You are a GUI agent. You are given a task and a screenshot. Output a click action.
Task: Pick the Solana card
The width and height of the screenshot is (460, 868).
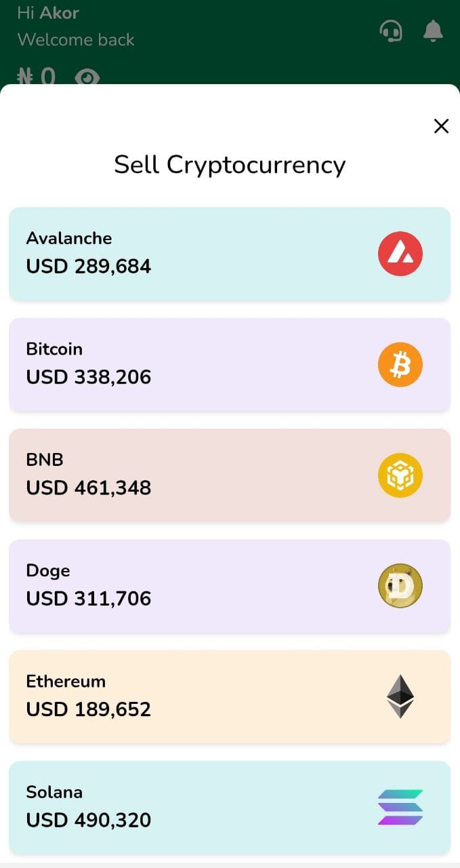tap(203, 807)
